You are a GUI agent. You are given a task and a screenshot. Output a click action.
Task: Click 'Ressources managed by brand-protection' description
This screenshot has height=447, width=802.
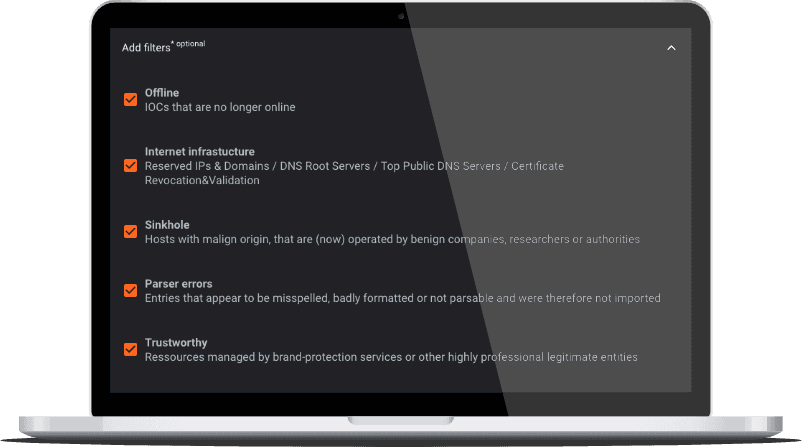pos(391,356)
